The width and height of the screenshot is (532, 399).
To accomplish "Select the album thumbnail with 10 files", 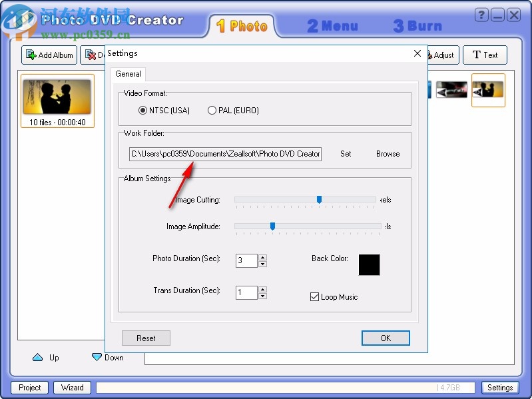I will pyautogui.click(x=57, y=101).
